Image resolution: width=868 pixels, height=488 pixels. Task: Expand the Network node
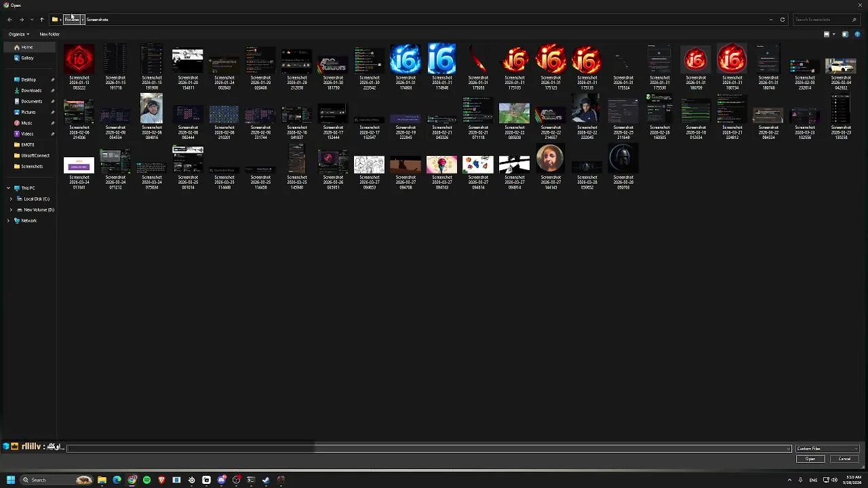click(8, 221)
